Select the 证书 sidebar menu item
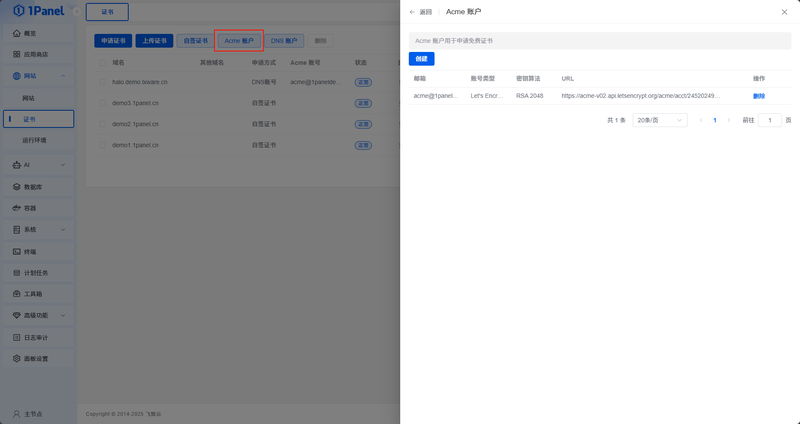The height and width of the screenshot is (424, 800). click(x=39, y=119)
